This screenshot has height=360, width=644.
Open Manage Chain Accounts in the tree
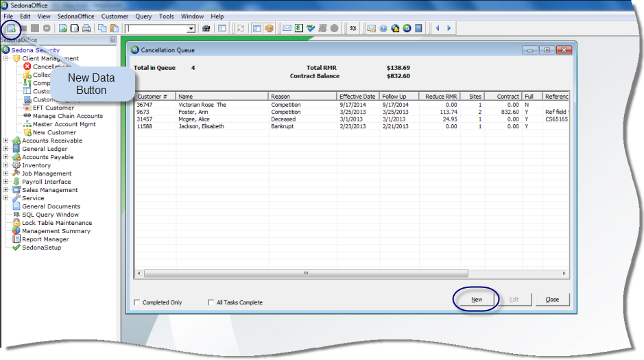tap(68, 116)
